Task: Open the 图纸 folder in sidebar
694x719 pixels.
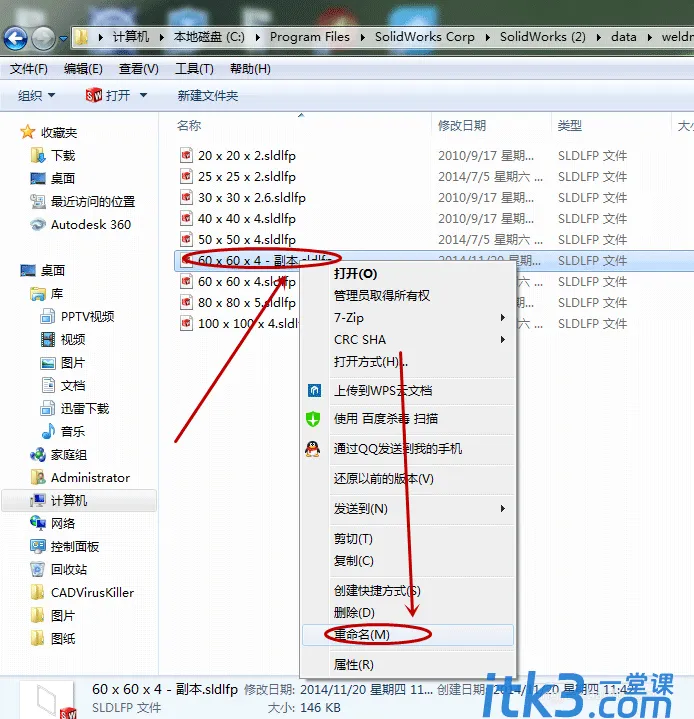Action: tap(53, 638)
